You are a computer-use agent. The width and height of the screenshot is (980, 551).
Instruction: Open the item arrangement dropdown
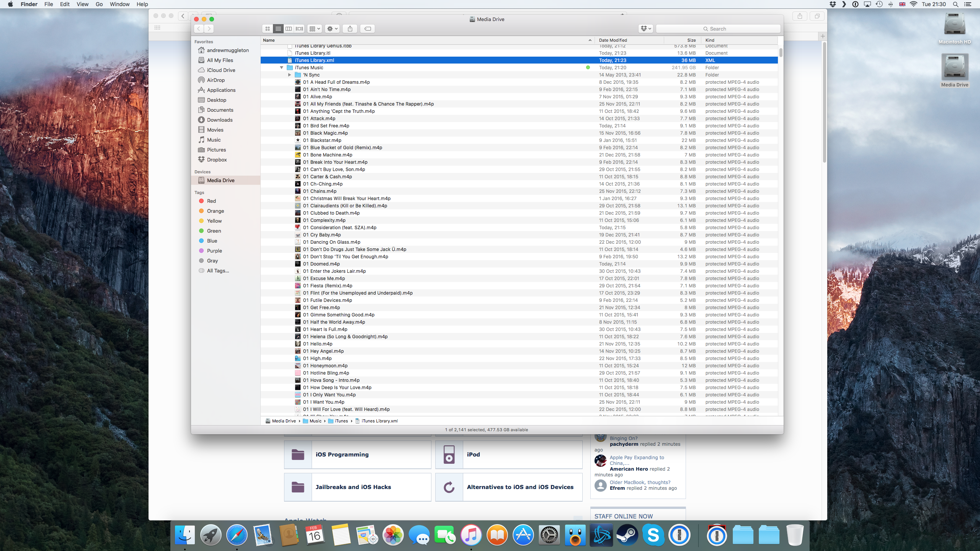(x=314, y=29)
